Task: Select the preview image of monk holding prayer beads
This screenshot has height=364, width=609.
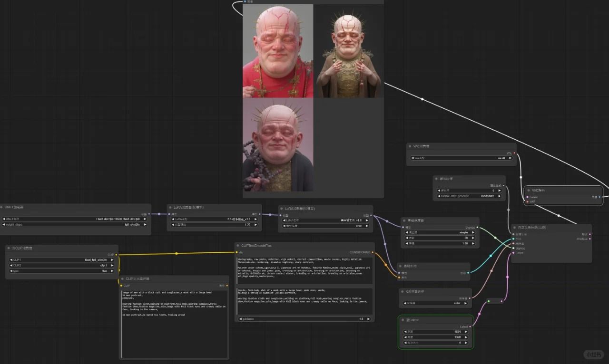Action: 278,144
